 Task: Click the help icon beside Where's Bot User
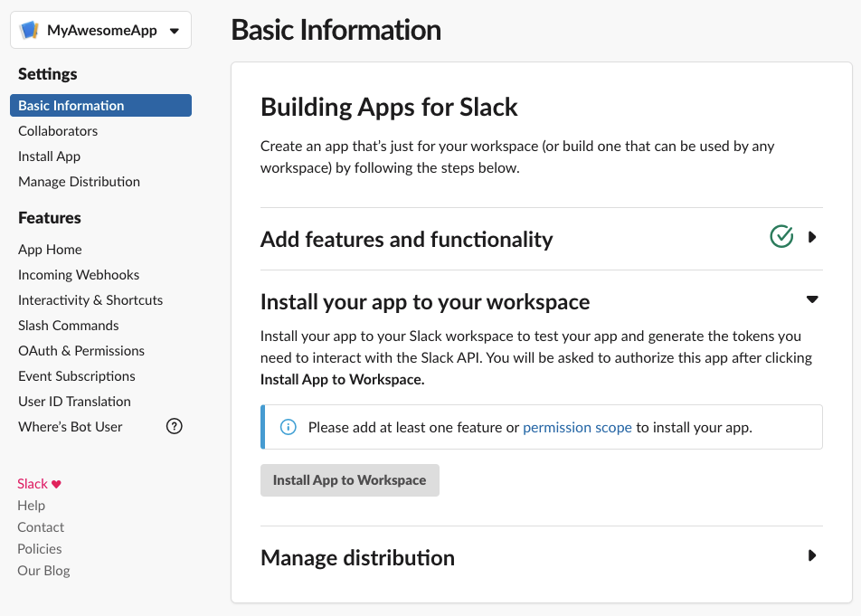[x=175, y=426]
